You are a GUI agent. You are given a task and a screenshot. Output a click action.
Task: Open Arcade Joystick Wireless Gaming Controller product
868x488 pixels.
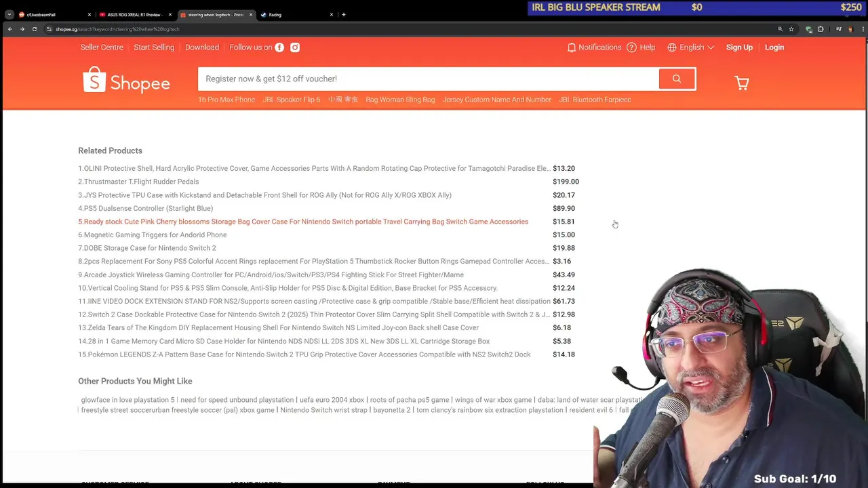[x=271, y=274]
